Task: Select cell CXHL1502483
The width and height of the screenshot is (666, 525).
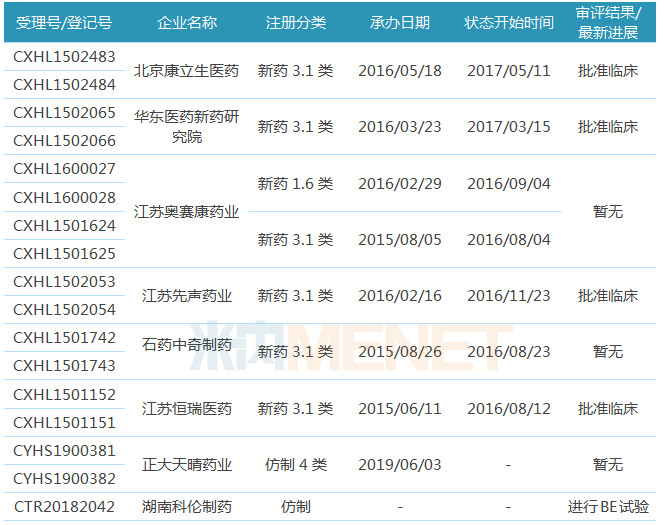Action: (64, 56)
